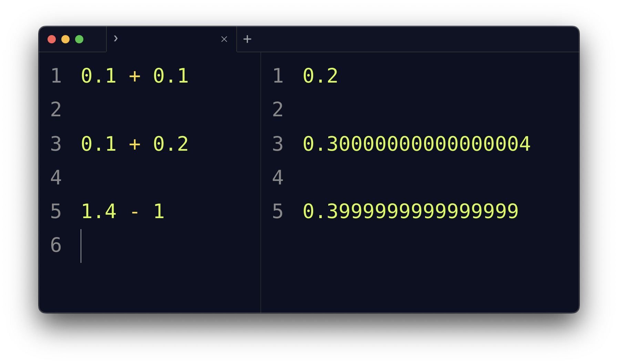This screenshot has width=618, height=364.
Task: Click the chevron icon on the script tab
Action: 116,39
